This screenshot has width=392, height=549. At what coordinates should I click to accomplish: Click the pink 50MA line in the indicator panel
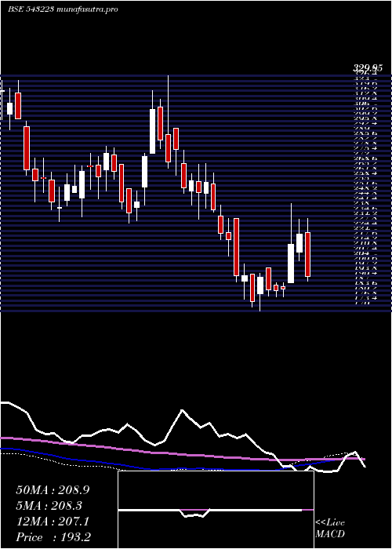coord(182,454)
